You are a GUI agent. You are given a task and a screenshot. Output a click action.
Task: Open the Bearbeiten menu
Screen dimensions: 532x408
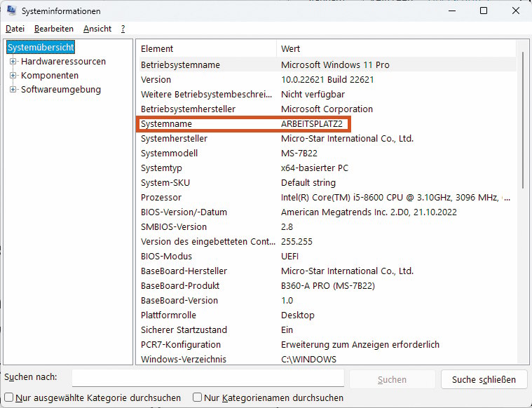coord(54,29)
